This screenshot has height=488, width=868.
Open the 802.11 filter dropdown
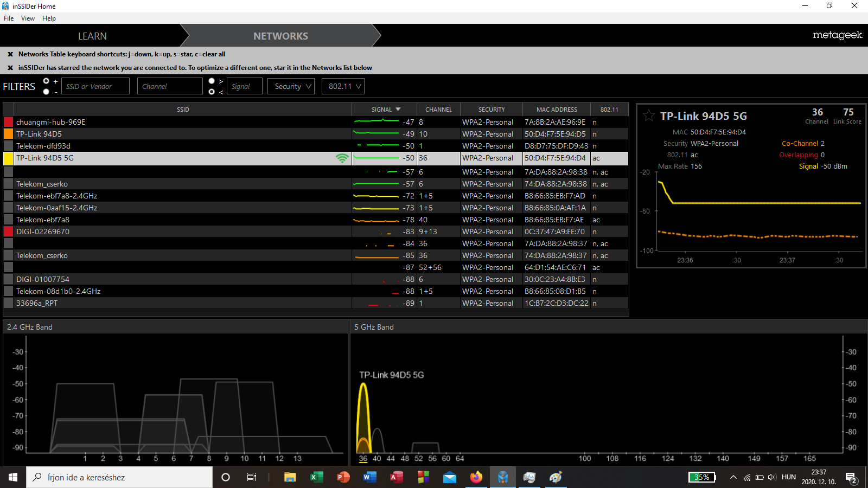[343, 86]
